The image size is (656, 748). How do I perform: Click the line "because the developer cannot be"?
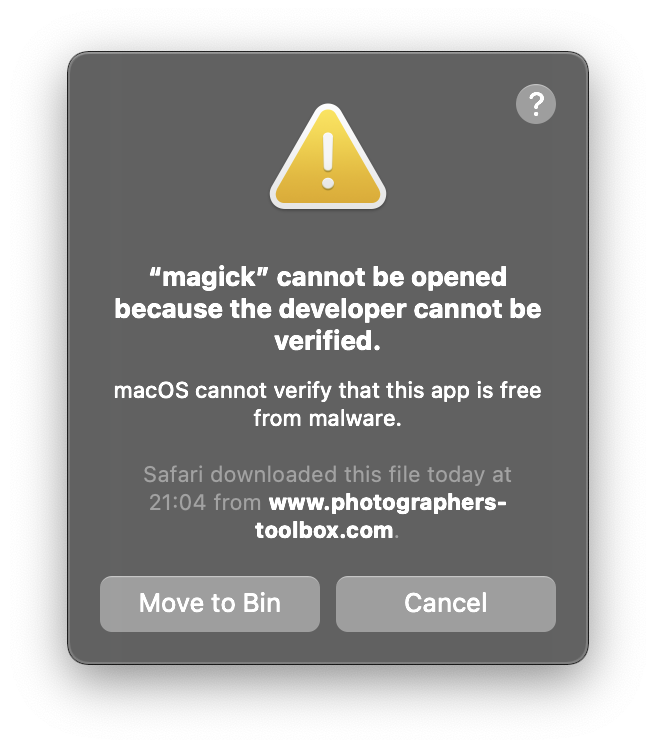click(328, 309)
